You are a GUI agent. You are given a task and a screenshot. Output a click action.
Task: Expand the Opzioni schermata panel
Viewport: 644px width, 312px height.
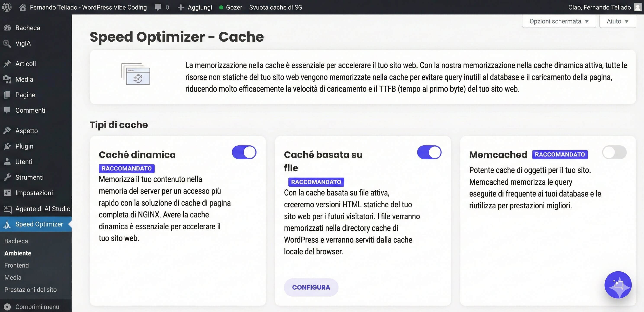coord(559,21)
